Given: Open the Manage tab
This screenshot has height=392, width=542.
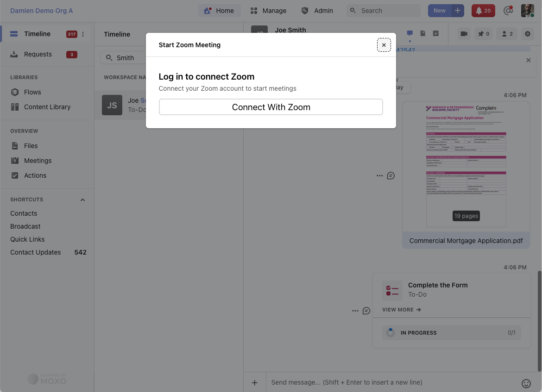Looking at the screenshot, I should [268, 11].
